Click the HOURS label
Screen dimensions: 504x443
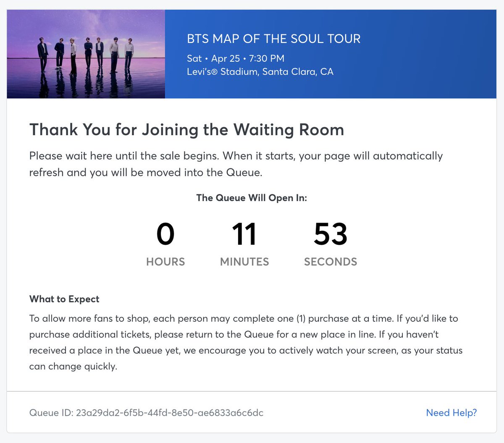(165, 262)
